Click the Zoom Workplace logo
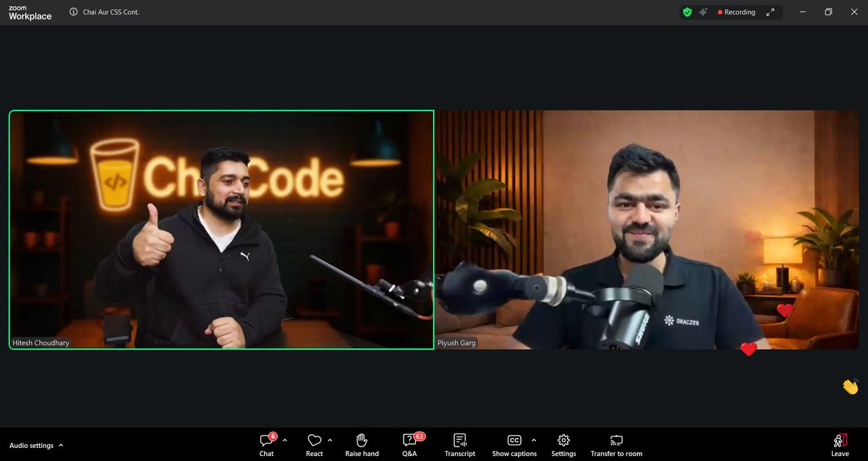Viewport: 868px width, 461px height. [x=30, y=12]
